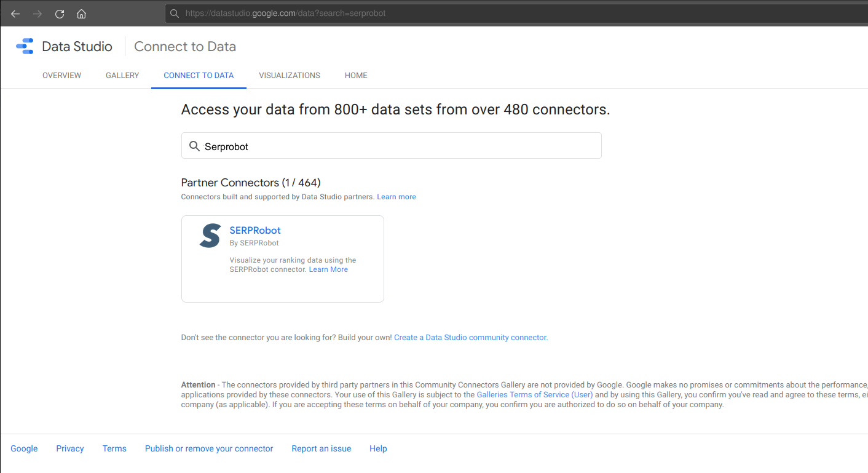
Task: Click the Data Studio logo icon
Action: click(x=25, y=46)
